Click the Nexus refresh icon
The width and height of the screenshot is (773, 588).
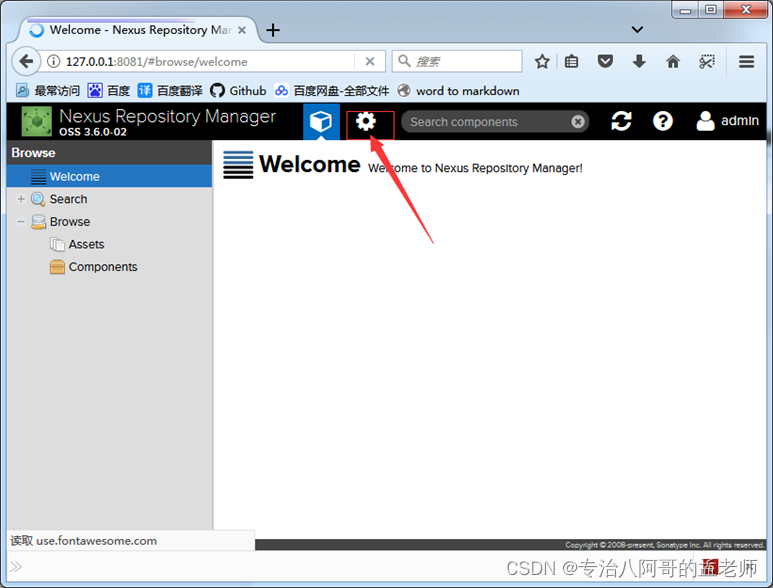[621, 121]
